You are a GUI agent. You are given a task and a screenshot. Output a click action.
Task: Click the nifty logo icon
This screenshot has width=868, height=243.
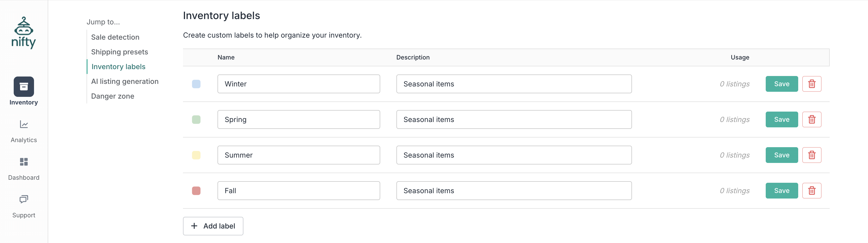click(24, 33)
